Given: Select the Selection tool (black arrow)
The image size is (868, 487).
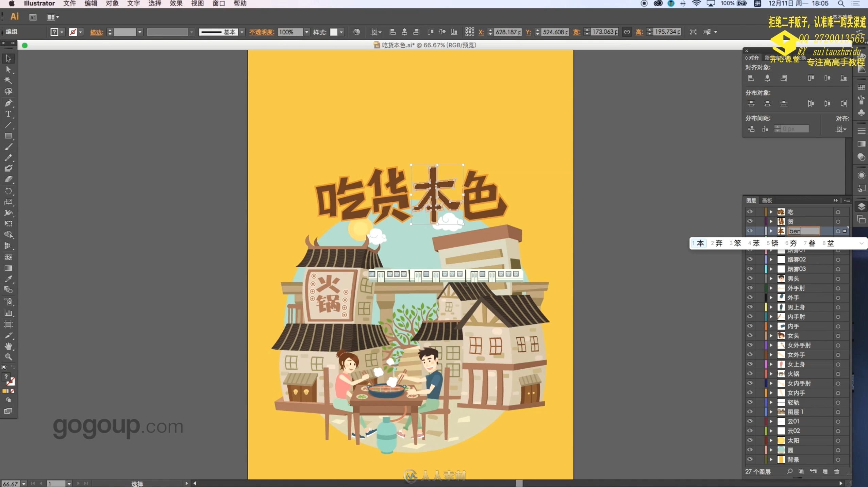Looking at the screenshot, I should click(8, 58).
